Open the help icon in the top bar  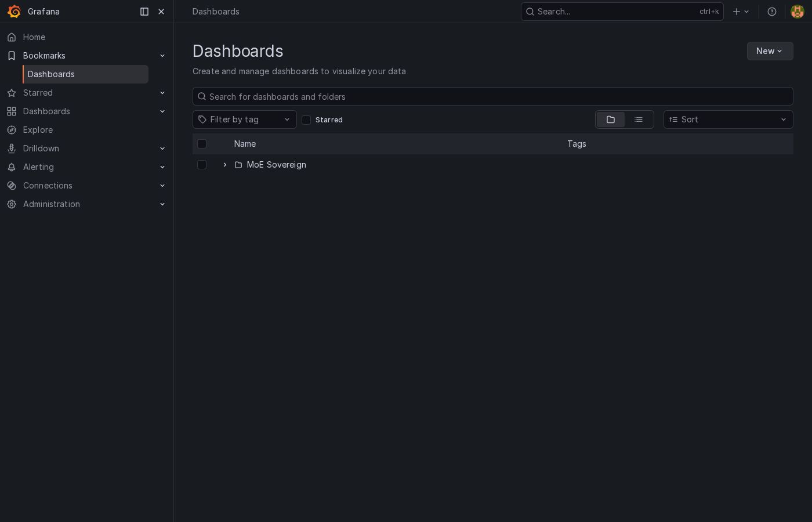[x=772, y=12]
